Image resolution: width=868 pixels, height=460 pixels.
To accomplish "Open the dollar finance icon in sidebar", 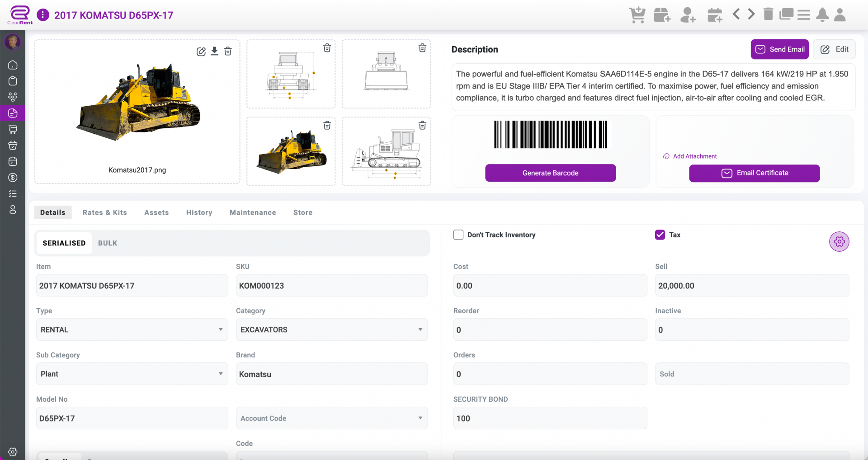I will (13, 178).
